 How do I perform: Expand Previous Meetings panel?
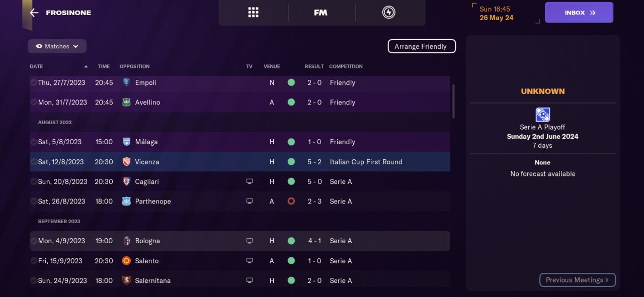577,280
